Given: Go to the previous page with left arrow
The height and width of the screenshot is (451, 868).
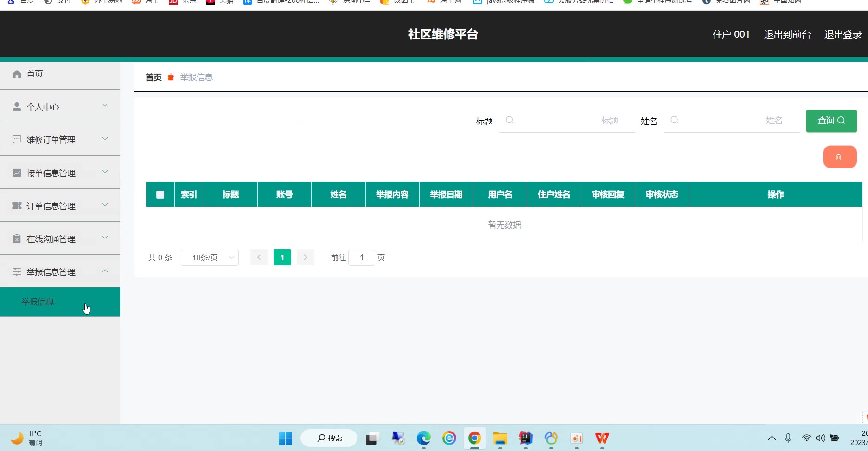Looking at the screenshot, I should 259,258.
